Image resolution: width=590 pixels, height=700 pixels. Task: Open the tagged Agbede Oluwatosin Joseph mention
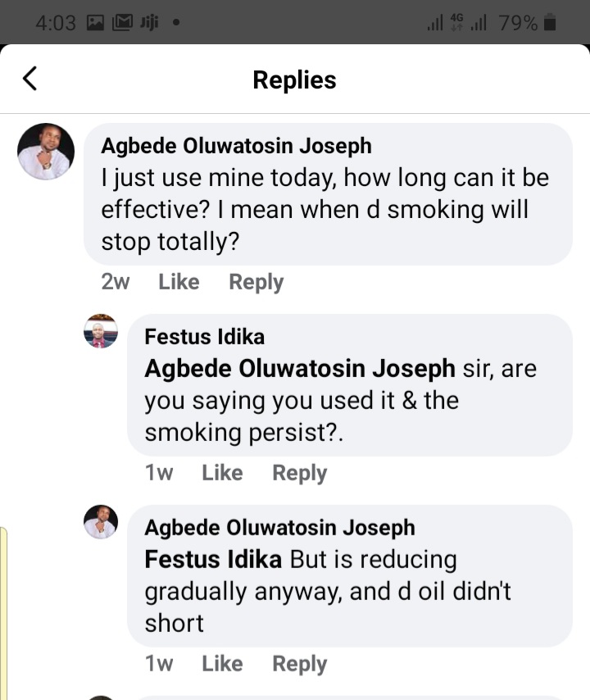tap(299, 369)
